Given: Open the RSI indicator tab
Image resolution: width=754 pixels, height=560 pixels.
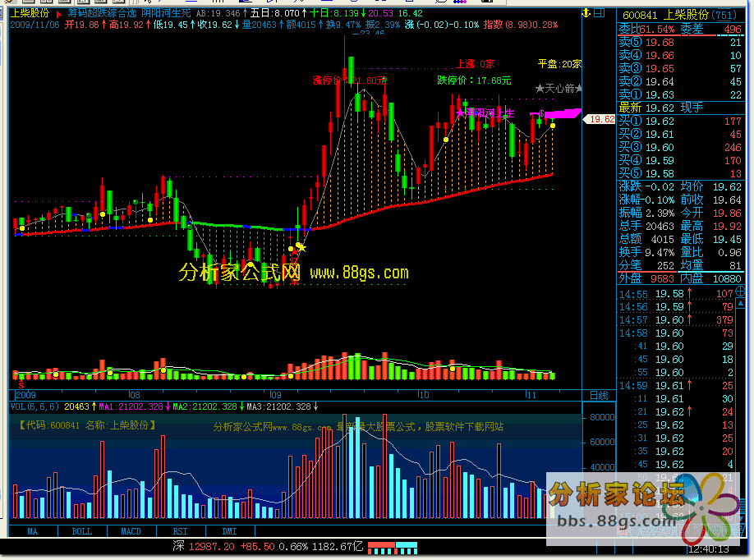Looking at the screenshot, I should (x=180, y=531).
